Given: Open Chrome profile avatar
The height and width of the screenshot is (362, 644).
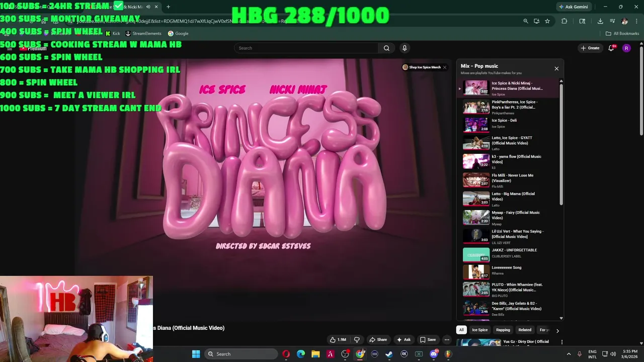Looking at the screenshot, I should pyautogui.click(x=624, y=21).
